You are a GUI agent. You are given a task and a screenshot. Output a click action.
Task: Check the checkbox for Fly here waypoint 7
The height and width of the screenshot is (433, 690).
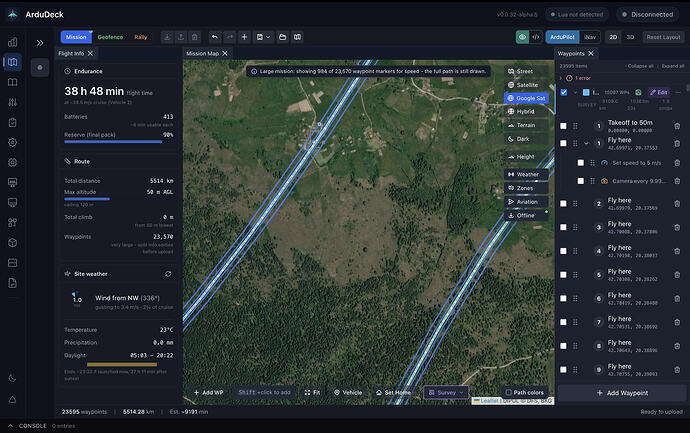[x=563, y=322]
